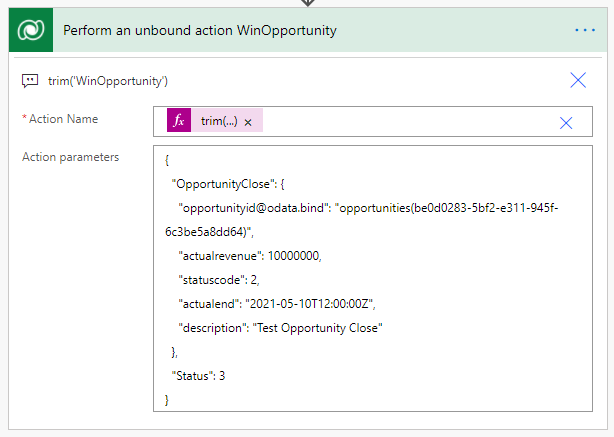Open the three-dot action menu

click(585, 30)
